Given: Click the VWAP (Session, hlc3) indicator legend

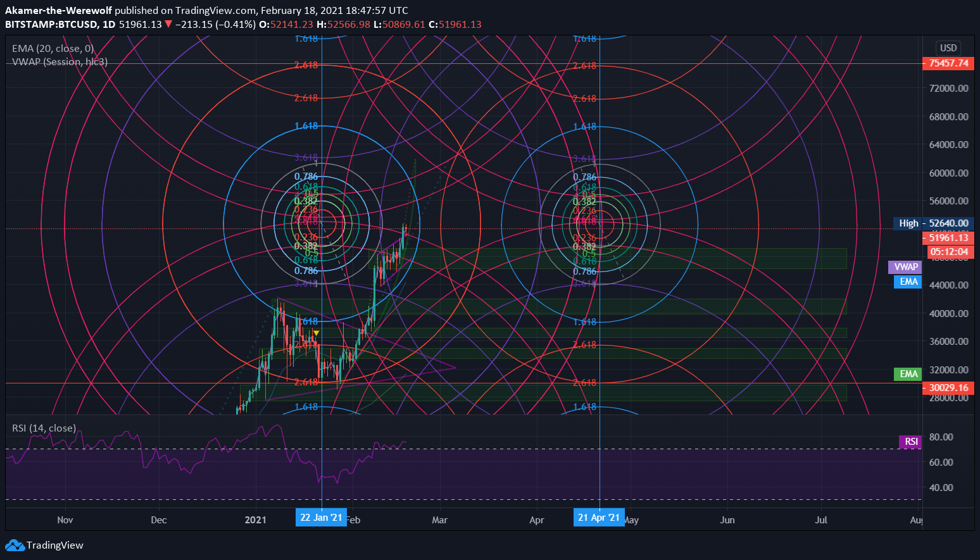Looking at the screenshot, I should (60, 61).
